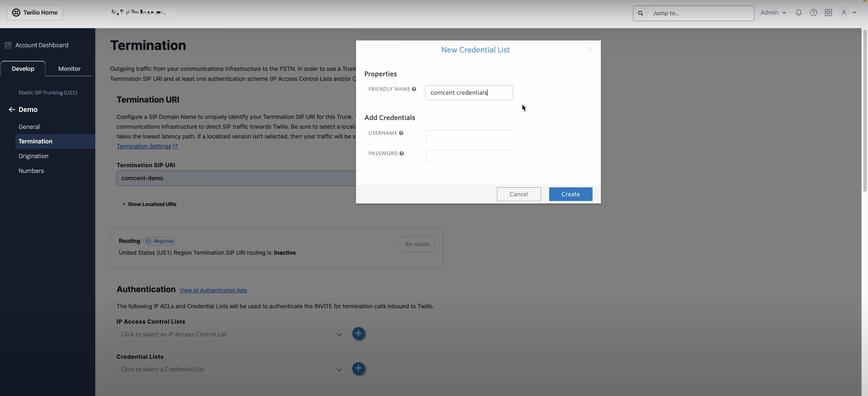Expand the user menu chevron
868x396 pixels.
[x=854, y=12]
